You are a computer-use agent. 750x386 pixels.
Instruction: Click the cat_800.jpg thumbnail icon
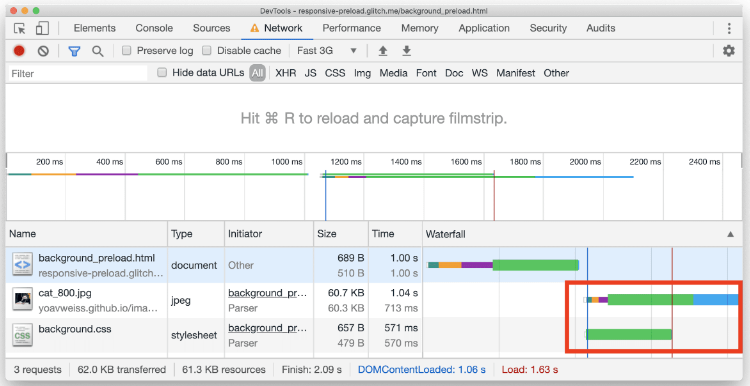point(22,300)
